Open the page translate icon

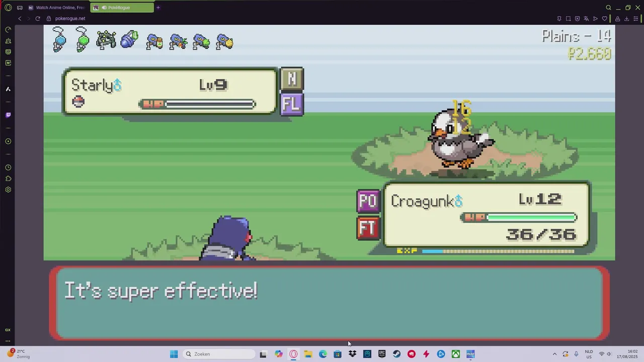(x=586, y=19)
